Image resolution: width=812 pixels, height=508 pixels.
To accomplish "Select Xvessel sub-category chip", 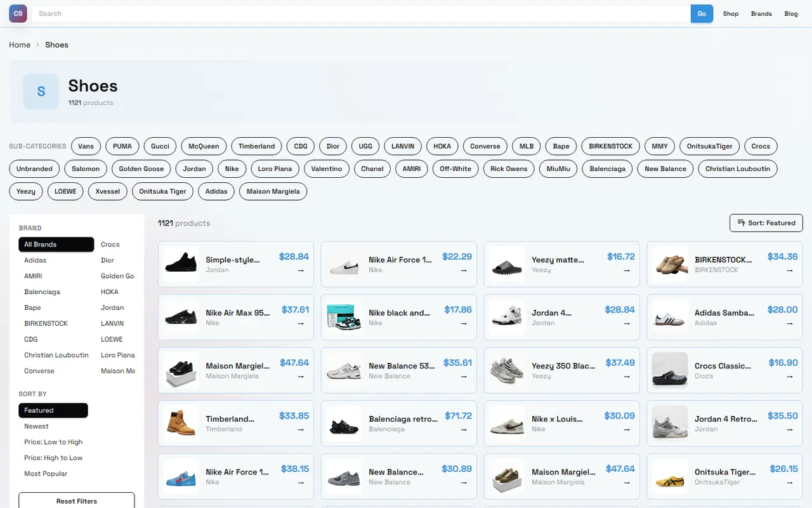I will point(107,191).
